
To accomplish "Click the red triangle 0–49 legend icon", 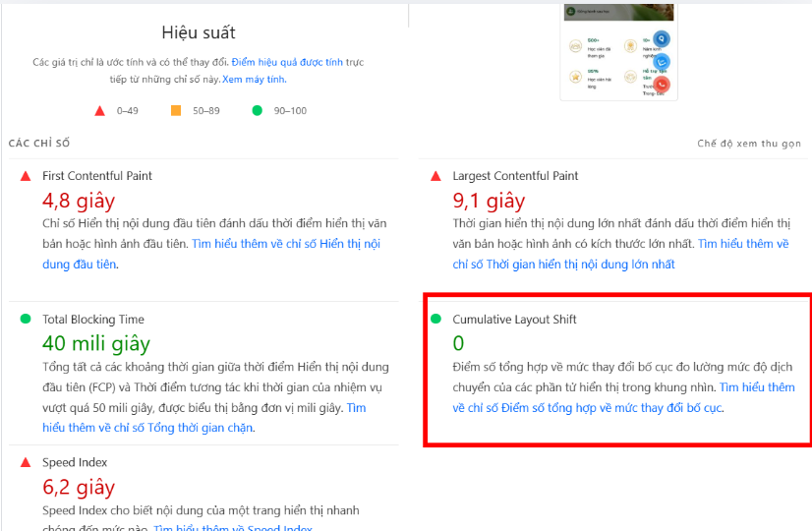I will pos(100,111).
